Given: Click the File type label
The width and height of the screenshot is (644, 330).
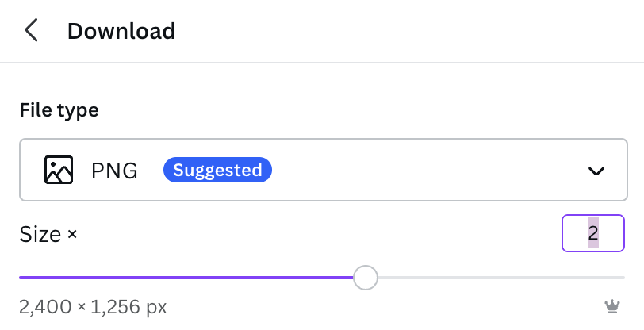Looking at the screenshot, I should (59, 110).
